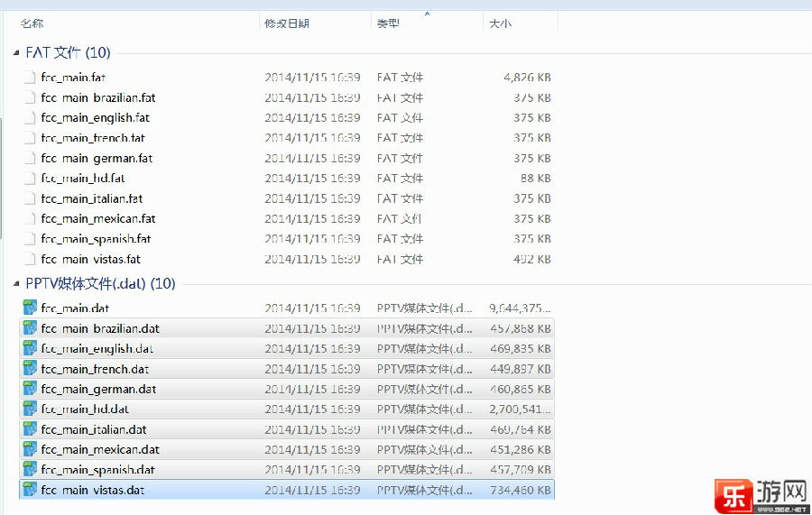
Task: Click the fcc_main_vistas.dat file icon
Action: [x=30, y=490]
